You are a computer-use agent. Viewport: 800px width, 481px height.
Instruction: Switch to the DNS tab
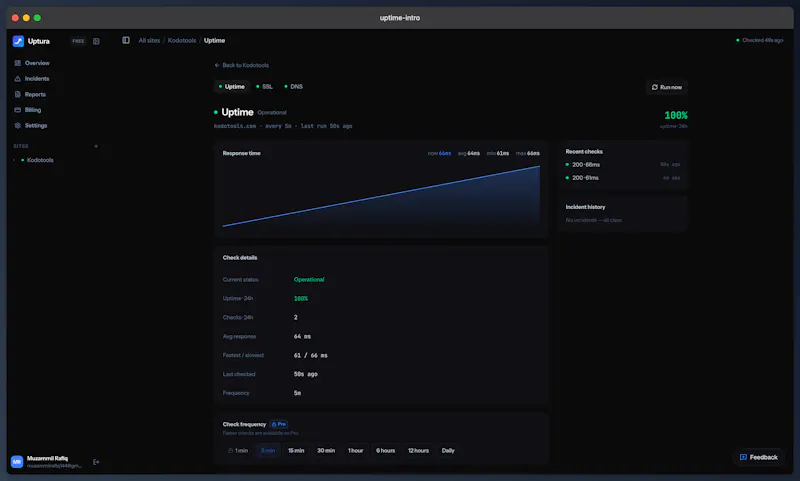coord(293,87)
